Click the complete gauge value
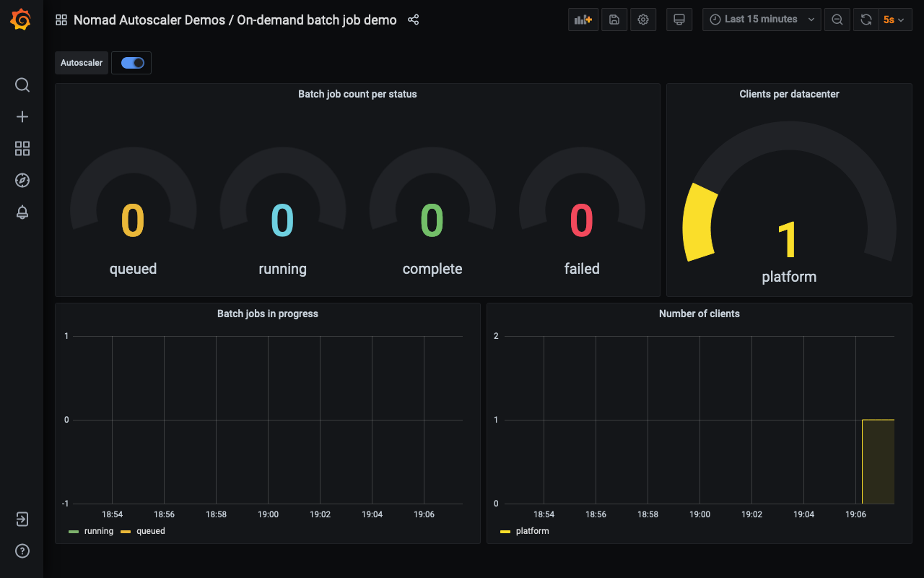924x578 pixels. [x=432, y=220]
